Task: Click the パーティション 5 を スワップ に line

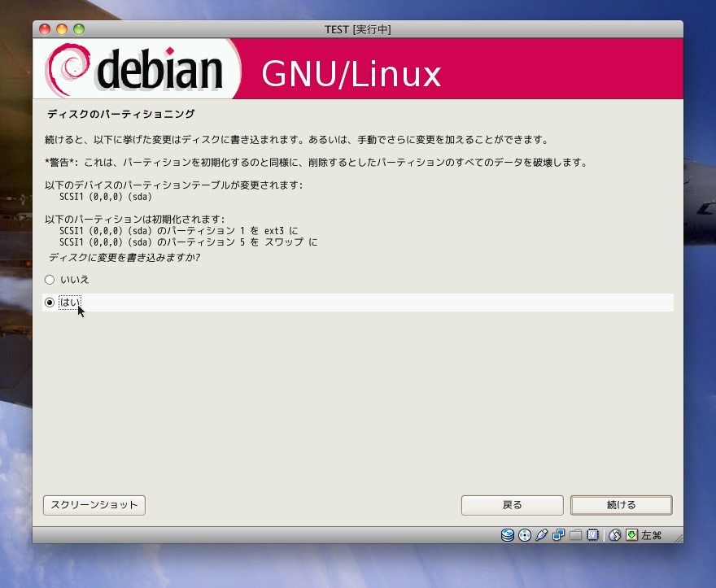Action: 189,242
